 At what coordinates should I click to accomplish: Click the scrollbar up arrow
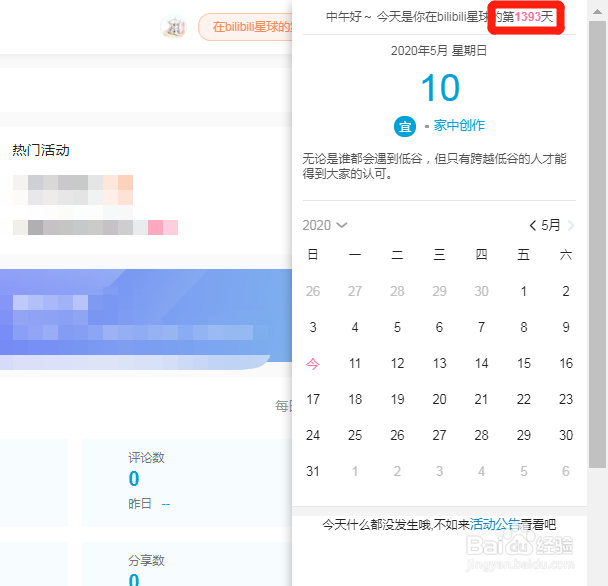click(597, 12)
